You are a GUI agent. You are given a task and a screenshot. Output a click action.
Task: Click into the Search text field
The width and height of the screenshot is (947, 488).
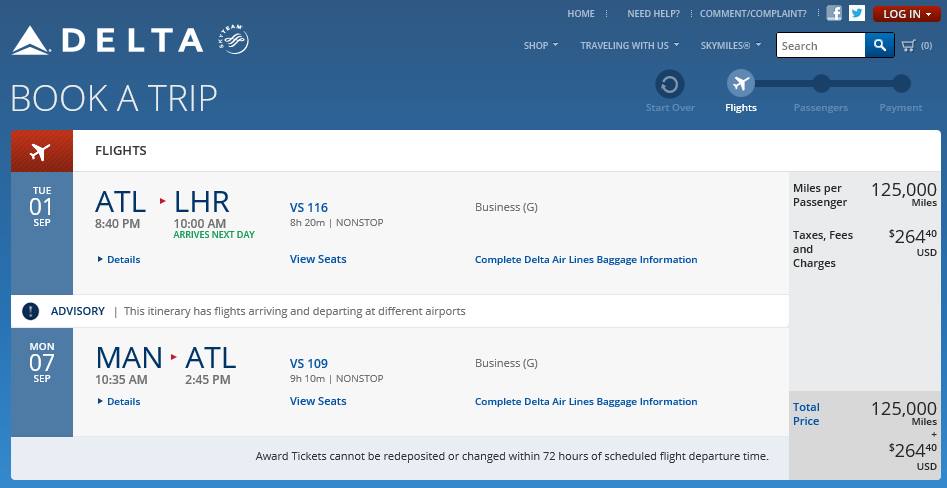point(820,45)
